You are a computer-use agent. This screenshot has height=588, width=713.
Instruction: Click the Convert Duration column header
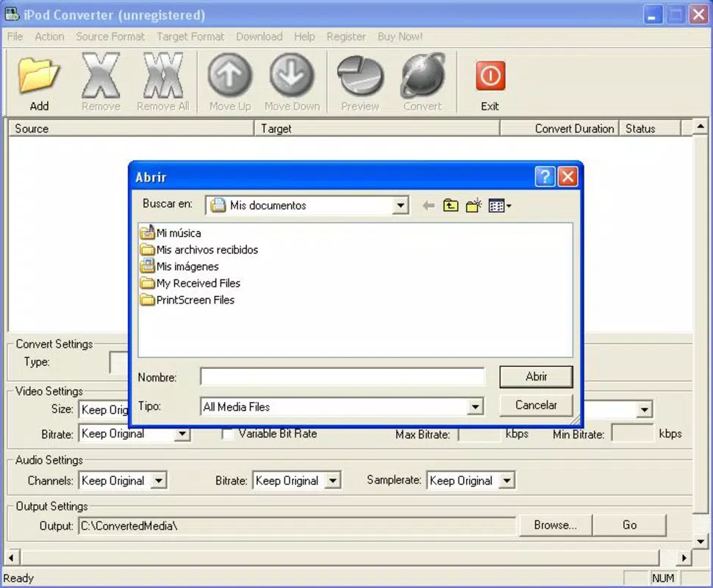click(x=559, y=129)
